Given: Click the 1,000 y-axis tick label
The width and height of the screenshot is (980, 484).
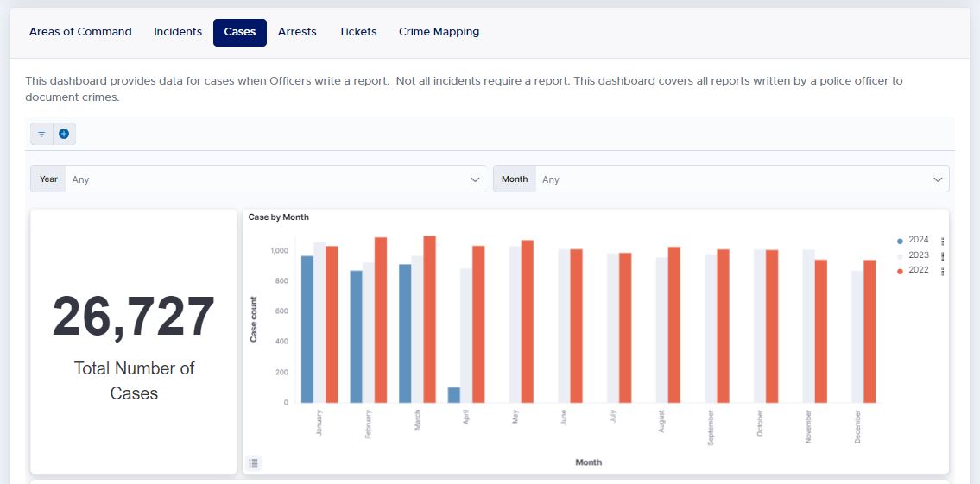Looking at the screenshot, I should point(279,251).
